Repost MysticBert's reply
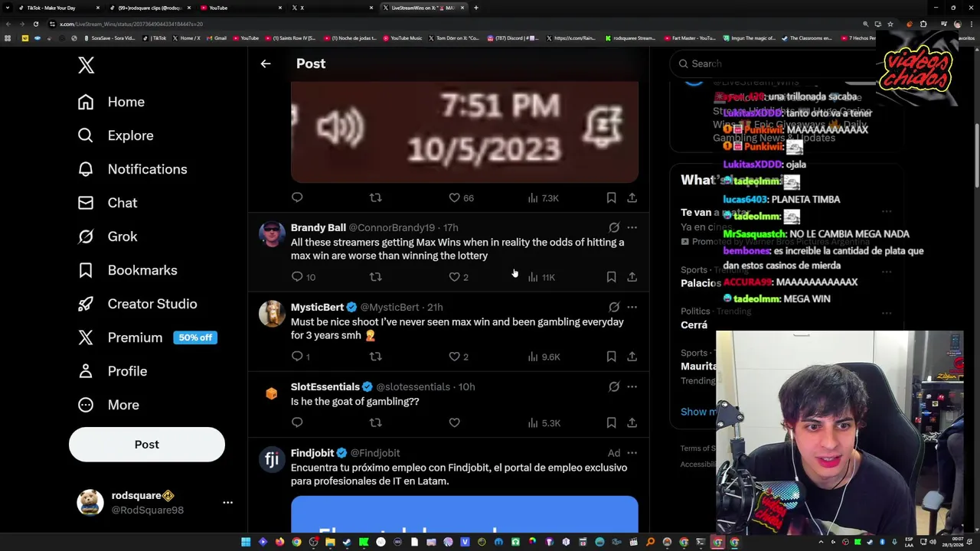Viewport: 980px width, 551px height. [x=375, y=357]
